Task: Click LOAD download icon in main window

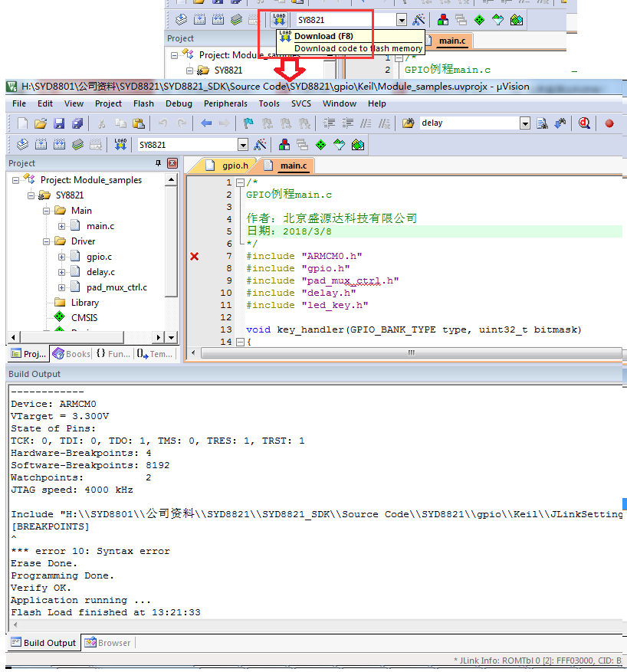Action: tap(120, 144)
